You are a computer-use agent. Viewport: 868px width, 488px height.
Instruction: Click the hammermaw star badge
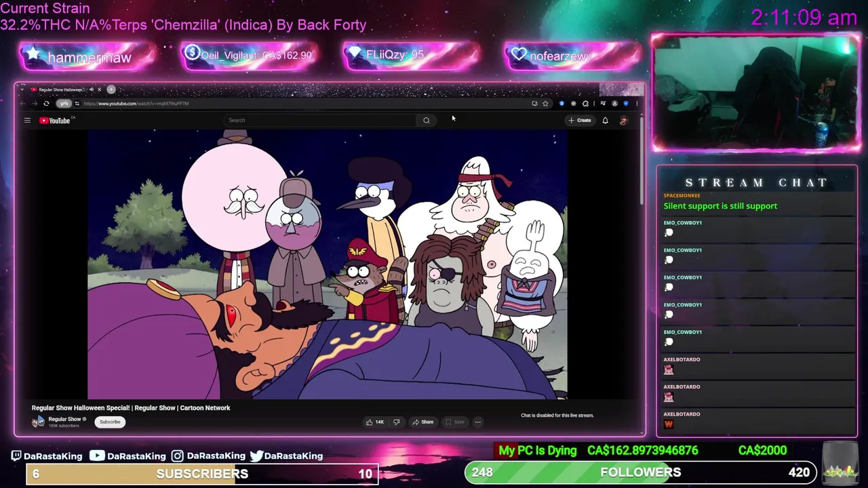click(x=89, y=57)
